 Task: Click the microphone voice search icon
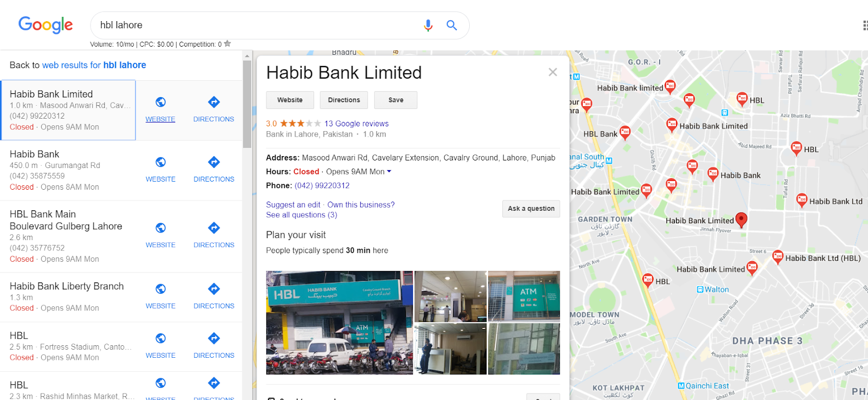click(x=428, y=25)
